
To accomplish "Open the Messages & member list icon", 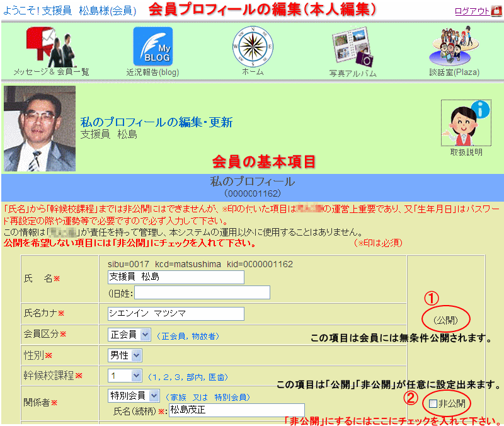I will tap(50, 46).
